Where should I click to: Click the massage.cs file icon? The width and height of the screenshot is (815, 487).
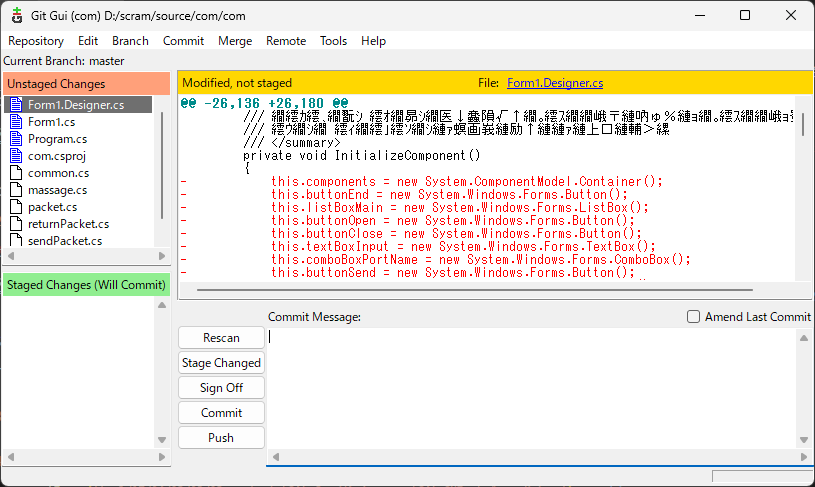(16, 190)
